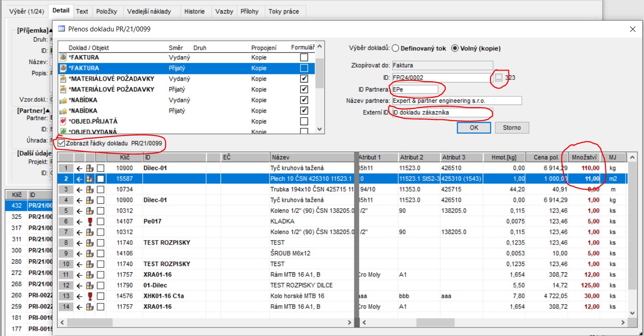The width and height of the screenshot is (644, 336).
Task: Click the ID Partnera input field
Action: tap(415, 89)
